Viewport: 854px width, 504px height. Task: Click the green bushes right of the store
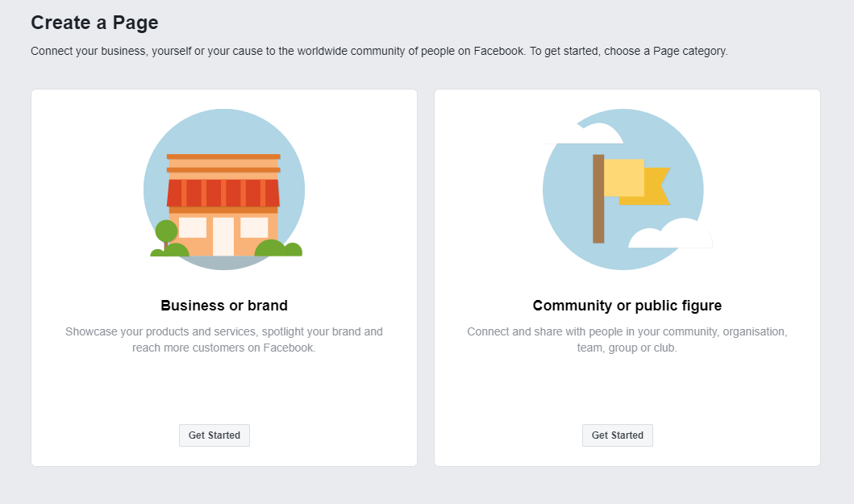(278, 248)
